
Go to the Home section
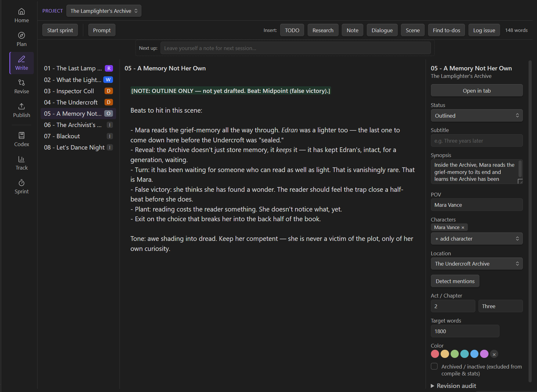pyautogui.click(x=22, y=16)
